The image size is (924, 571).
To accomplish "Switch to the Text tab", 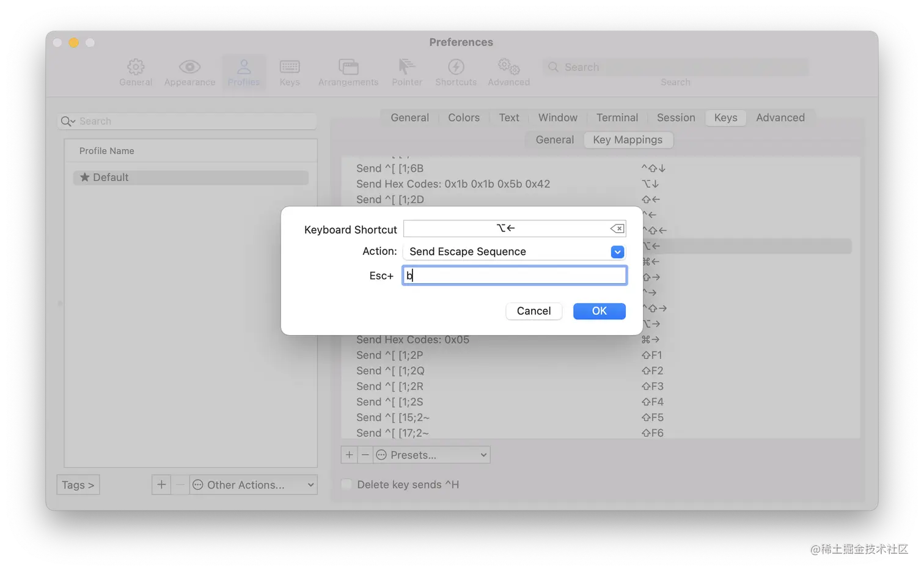I will (x=509, y=118).
